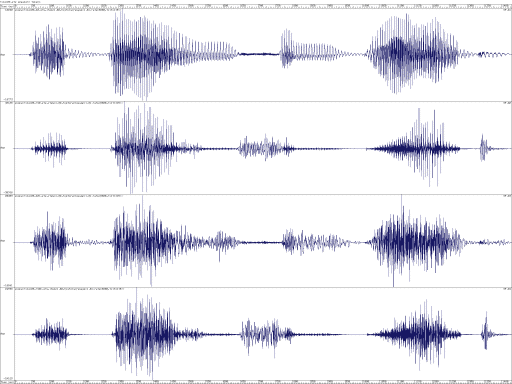Select the third waveform track's header label
This screenshot has height=384, width=512.
[68, 196]
